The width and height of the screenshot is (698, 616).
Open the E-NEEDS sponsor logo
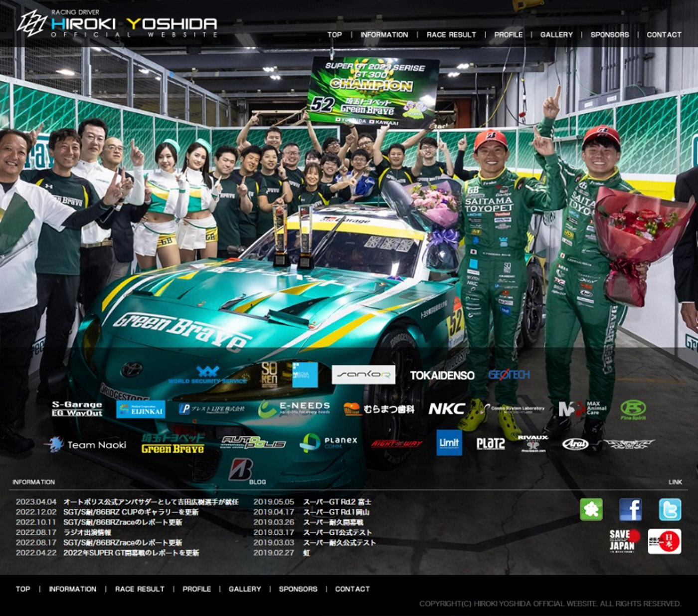point(294,409)
